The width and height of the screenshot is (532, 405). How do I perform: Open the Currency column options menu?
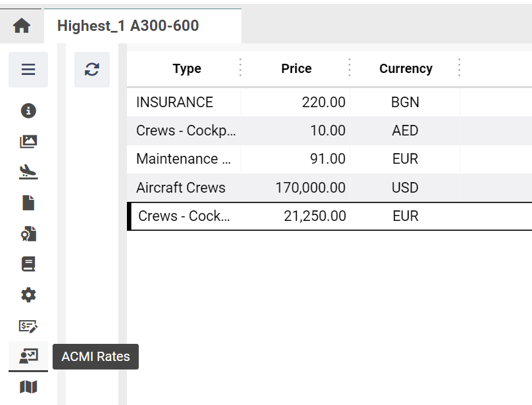[x=459, y=68]
